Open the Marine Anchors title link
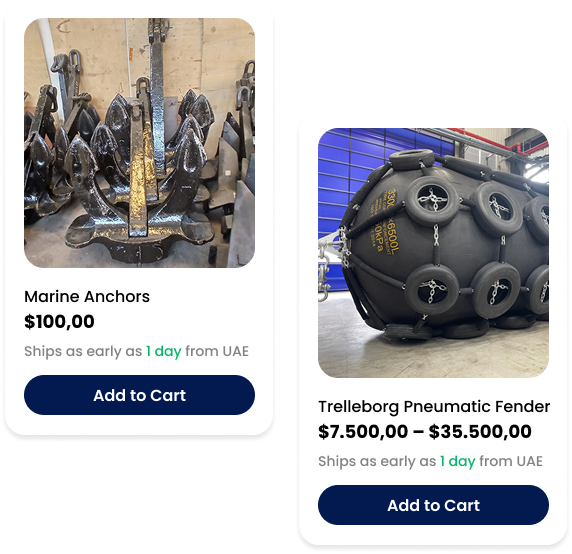The image size is (572, 554). [x=87, y=297]
